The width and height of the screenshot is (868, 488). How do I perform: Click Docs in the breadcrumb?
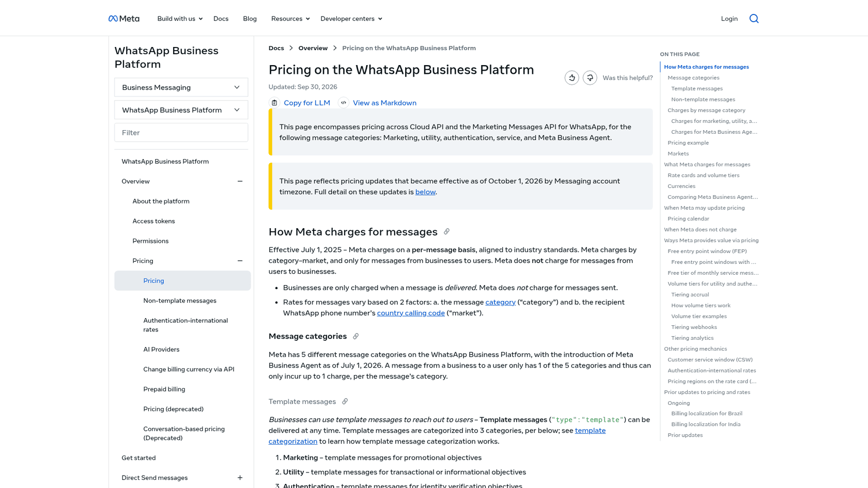[276, 48]
